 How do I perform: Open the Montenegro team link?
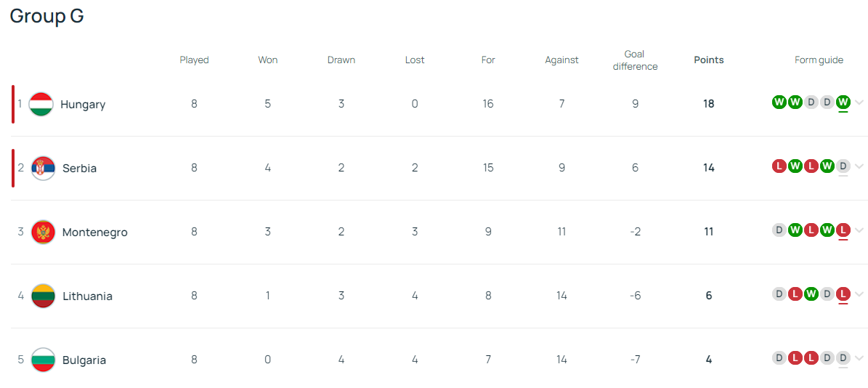94,233
